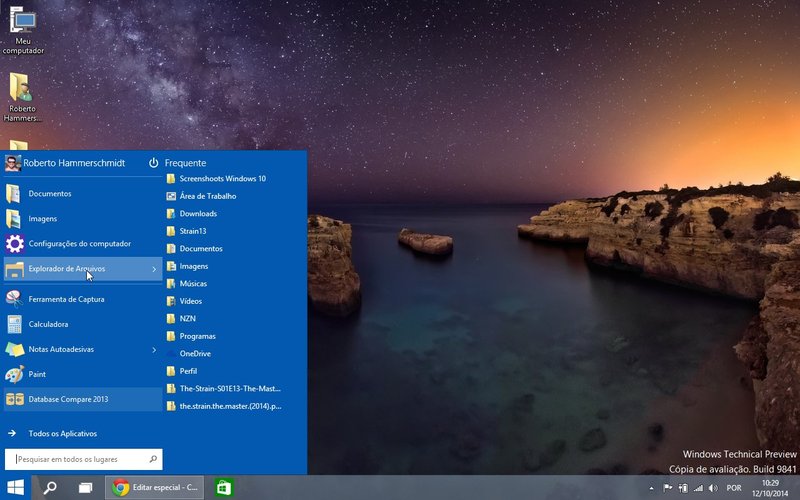Open Task View on the taskbar
The width and height of the screenshot is (800, 500).
point(85,488)
